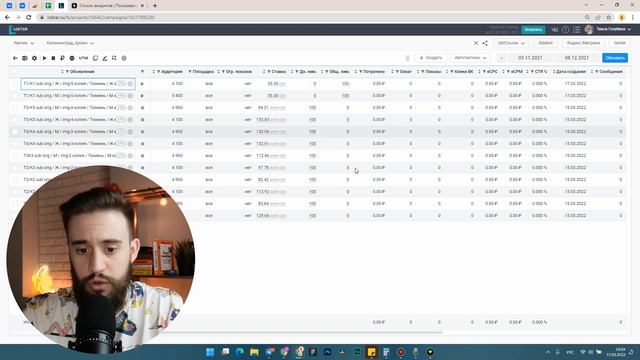The image size is (640, 360).
Task: Open the Потрачено column filter
Action: (361, 71)
